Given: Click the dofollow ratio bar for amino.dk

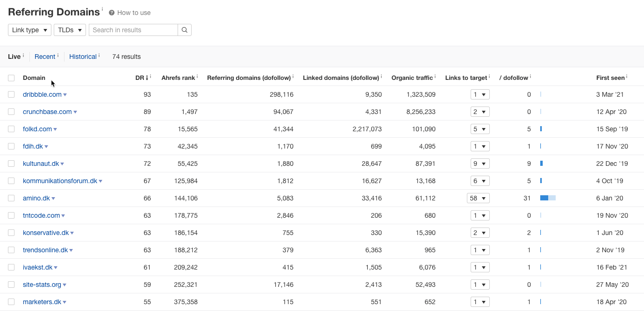Looking at the screenshot, I should 548,198.
